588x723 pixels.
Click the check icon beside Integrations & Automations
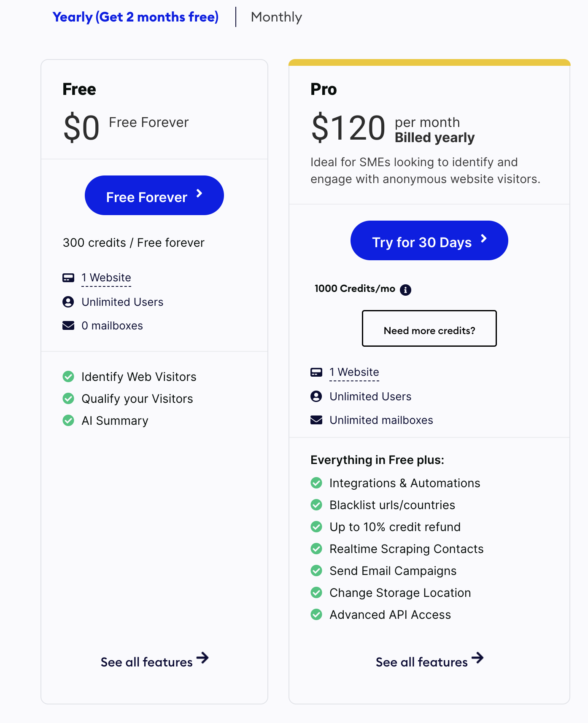(316, 483)
